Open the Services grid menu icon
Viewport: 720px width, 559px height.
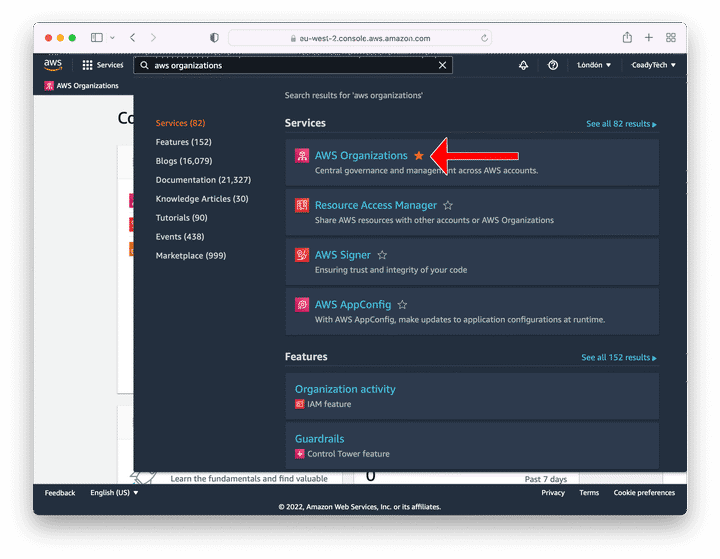tap(87, 65)
